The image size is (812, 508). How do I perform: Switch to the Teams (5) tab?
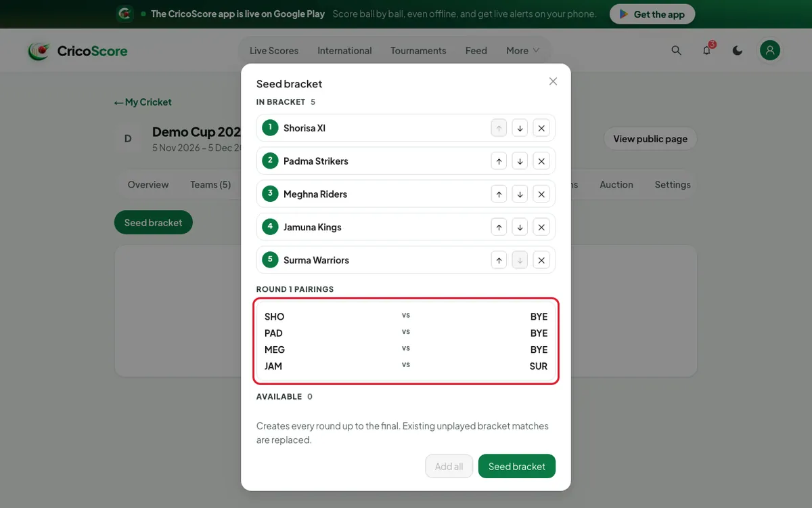[x=210, y=184]
